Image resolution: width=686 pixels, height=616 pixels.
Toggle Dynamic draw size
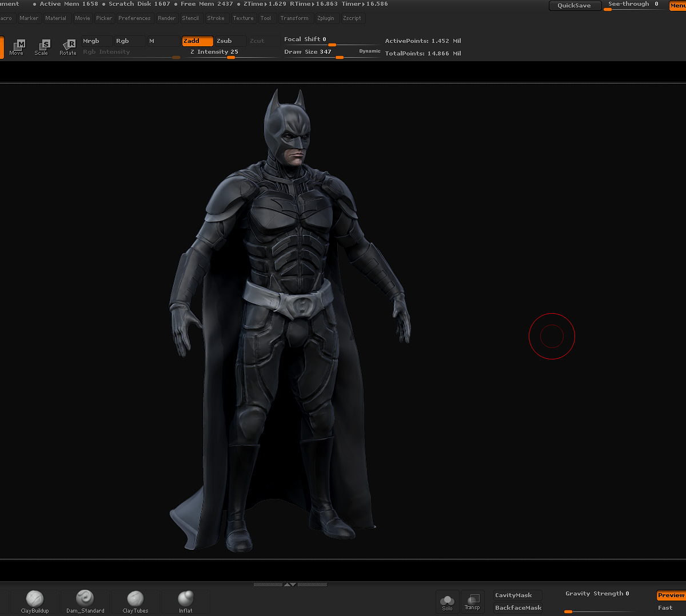(x=369, y=51)
